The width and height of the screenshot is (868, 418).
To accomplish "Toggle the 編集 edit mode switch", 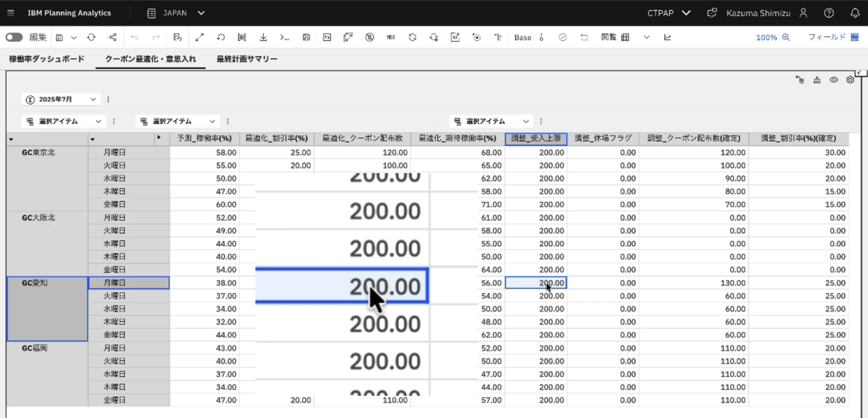I will click(14, 37).
